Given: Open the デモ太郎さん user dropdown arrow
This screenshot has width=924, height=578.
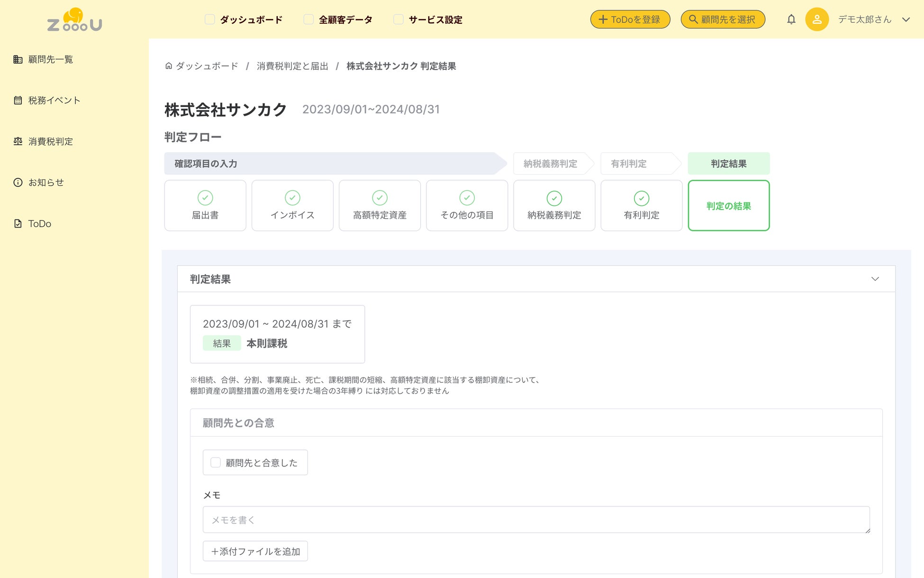Looking at the screenshot, I should coord(906,19).
